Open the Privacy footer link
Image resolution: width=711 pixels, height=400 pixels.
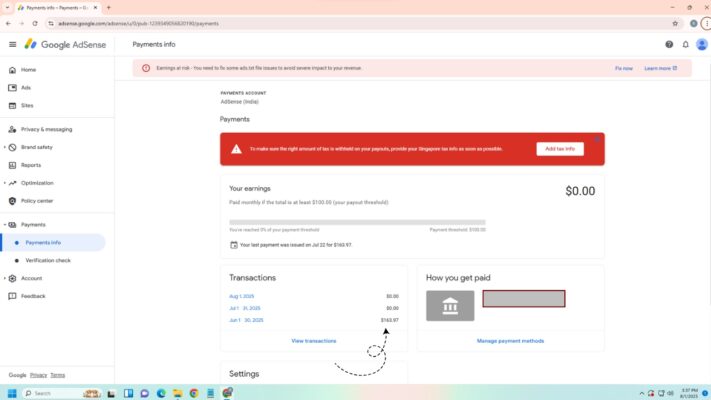pos(39,375)
